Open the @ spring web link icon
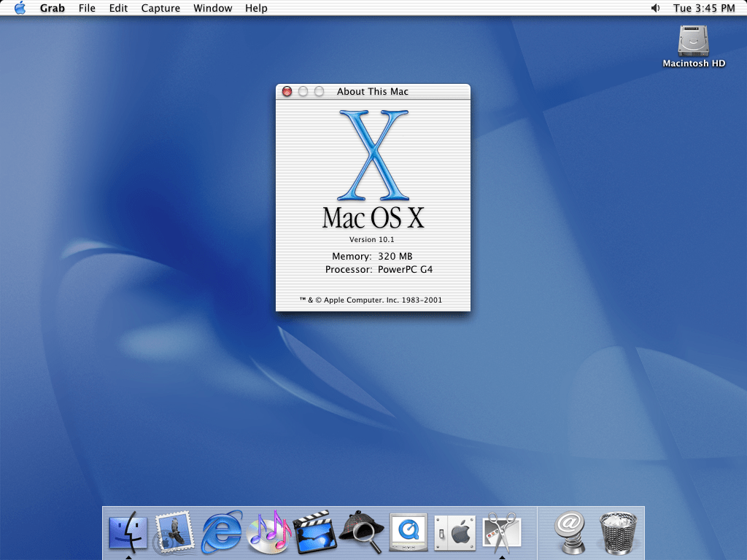Viewport: 747px width, 560px height. 571,534
